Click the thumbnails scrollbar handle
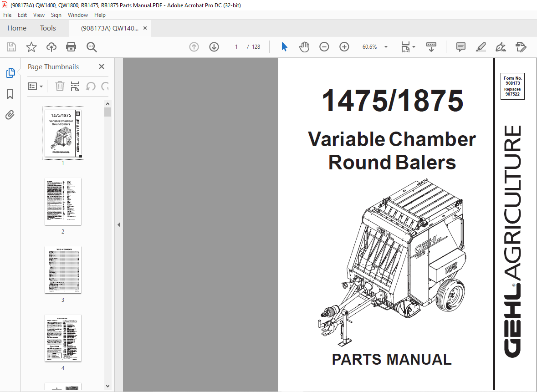537x392 pixels. (x=107, y=112)
